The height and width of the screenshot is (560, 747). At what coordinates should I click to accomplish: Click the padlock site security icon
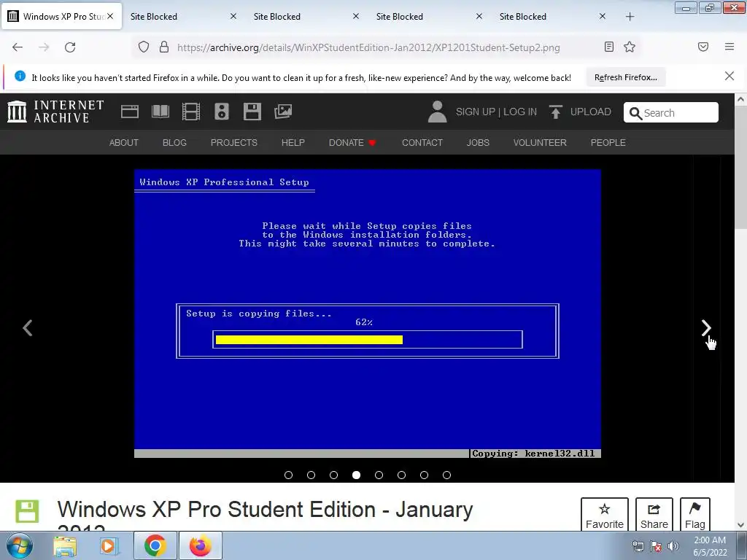click(x=164, y=47)
